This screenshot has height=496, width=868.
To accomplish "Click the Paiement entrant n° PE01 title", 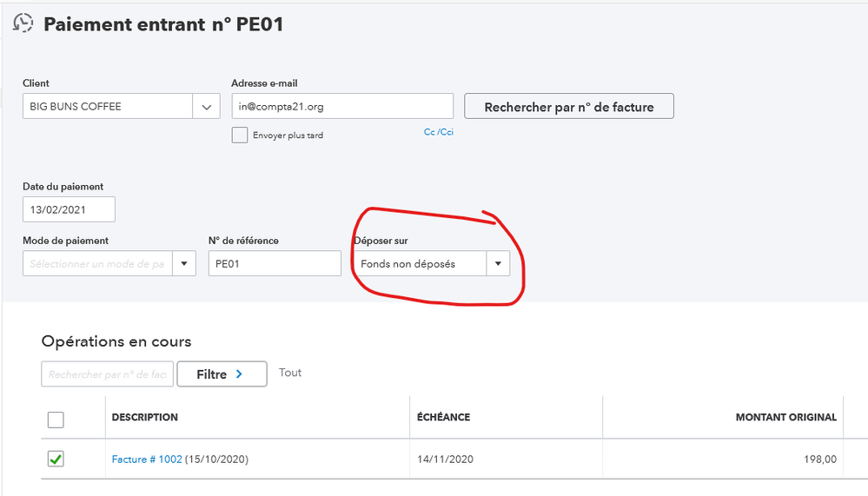I will pos(163,24).
